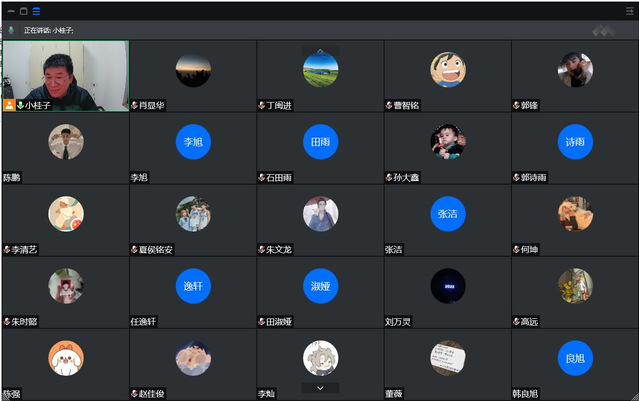The width and height of the screenshot is (639, 401).
Task: Click the speaking indicator microphone in the top bar
Action: pos(11,30)
